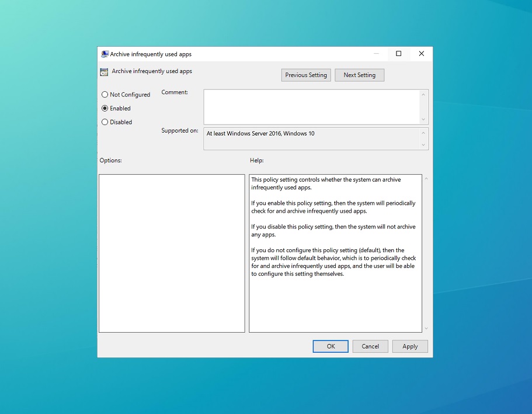Maximize the policy setting dialog window

(x=399, y=54)
